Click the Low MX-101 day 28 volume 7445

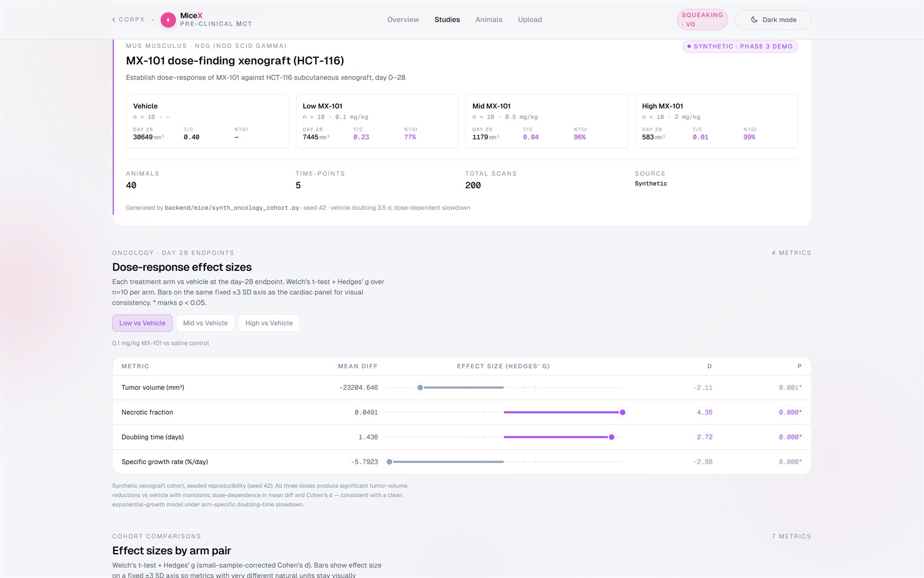pyautogui.click(x=311, y=137)
